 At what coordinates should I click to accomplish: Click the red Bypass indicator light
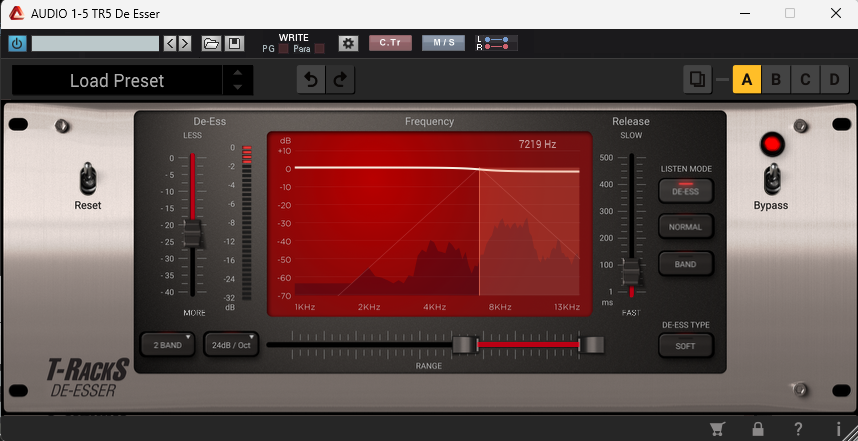coord(772,145)
